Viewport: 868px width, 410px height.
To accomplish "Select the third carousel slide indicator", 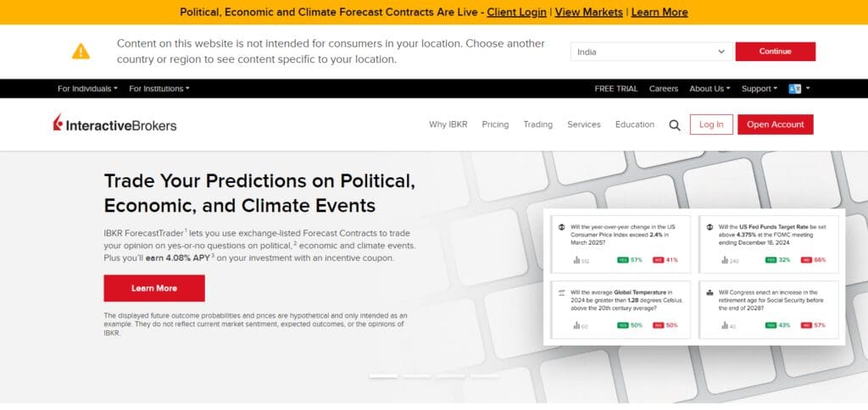I will point(451,376).
